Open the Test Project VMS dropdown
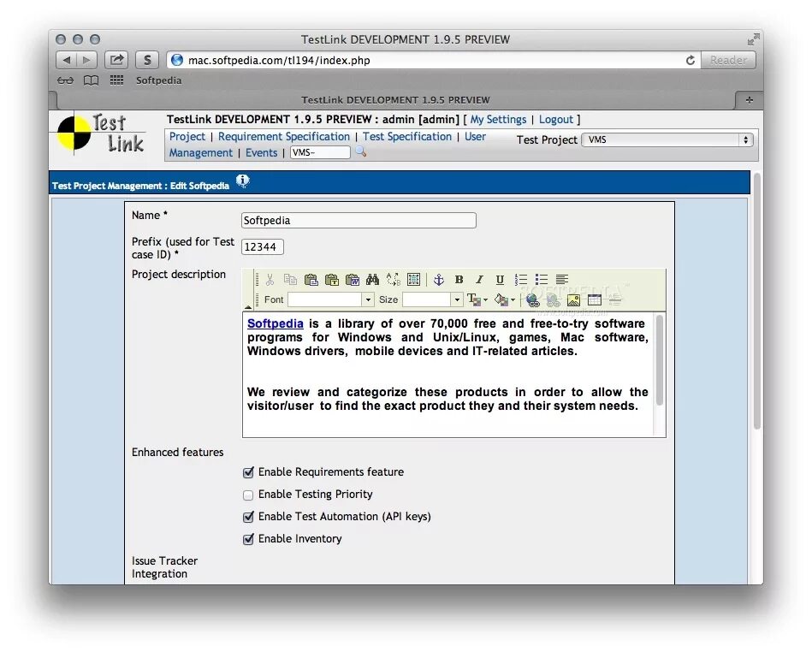This screenshot has height=652, width=812. pyautogui.click(x=667, y=139)
